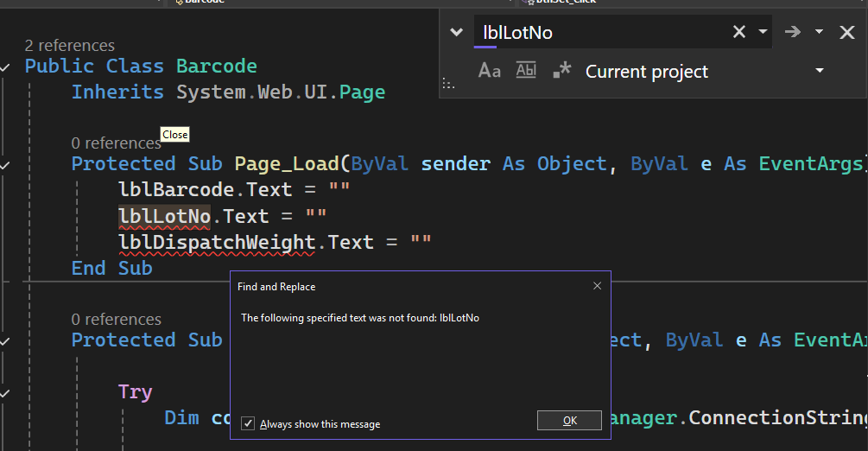Click the Barcode class name

point(217,67)
